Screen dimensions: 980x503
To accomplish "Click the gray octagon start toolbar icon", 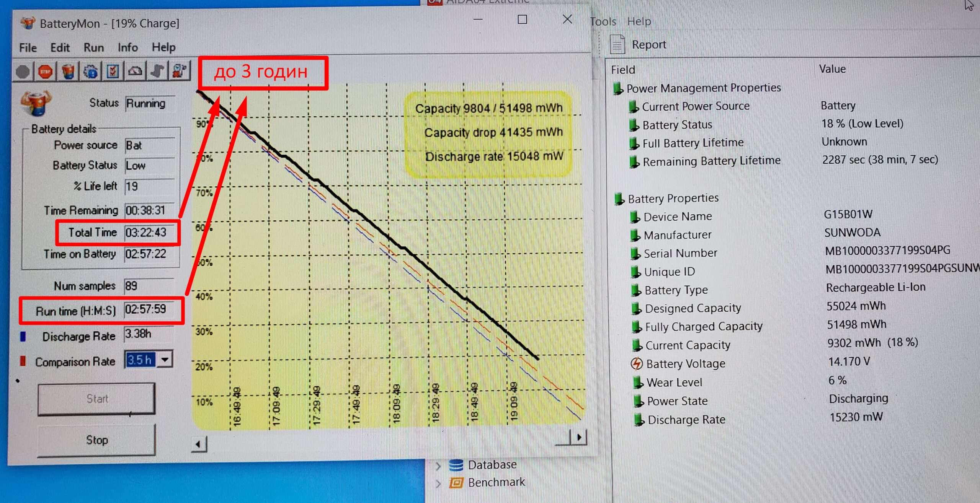I will (x=23, y=72).
